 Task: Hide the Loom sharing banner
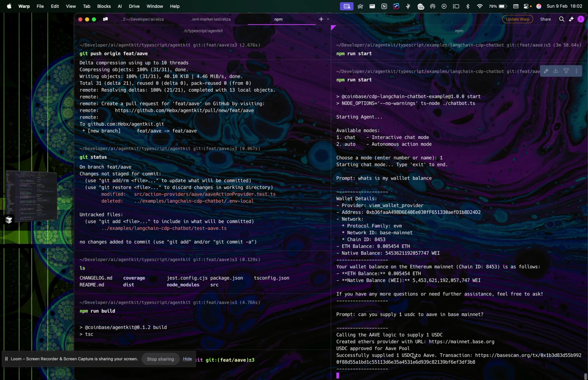[187, 359]
